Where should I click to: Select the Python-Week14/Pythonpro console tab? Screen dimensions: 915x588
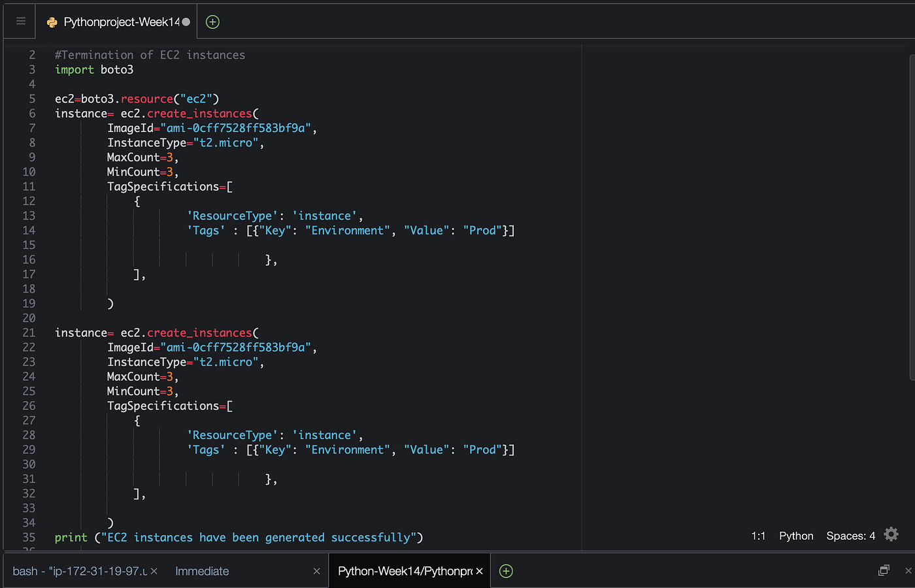coord(405,570)
